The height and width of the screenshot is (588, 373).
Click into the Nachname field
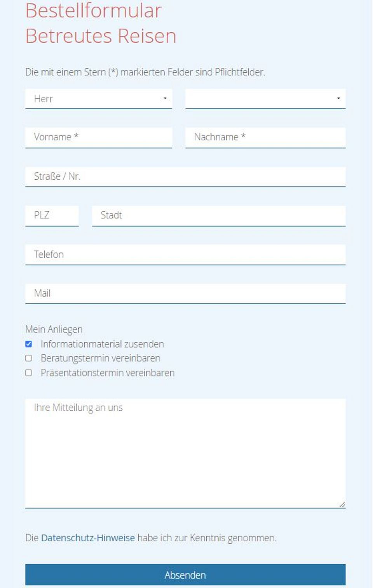click(x=265, y=137)
